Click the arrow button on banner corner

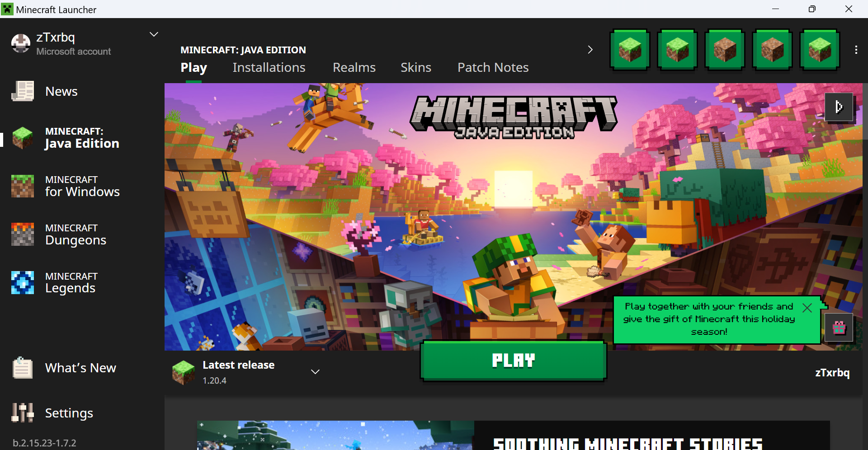[839, 107]
